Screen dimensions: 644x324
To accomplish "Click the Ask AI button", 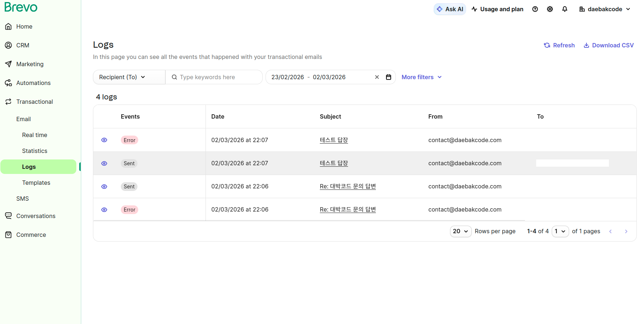I will [450, 9].
